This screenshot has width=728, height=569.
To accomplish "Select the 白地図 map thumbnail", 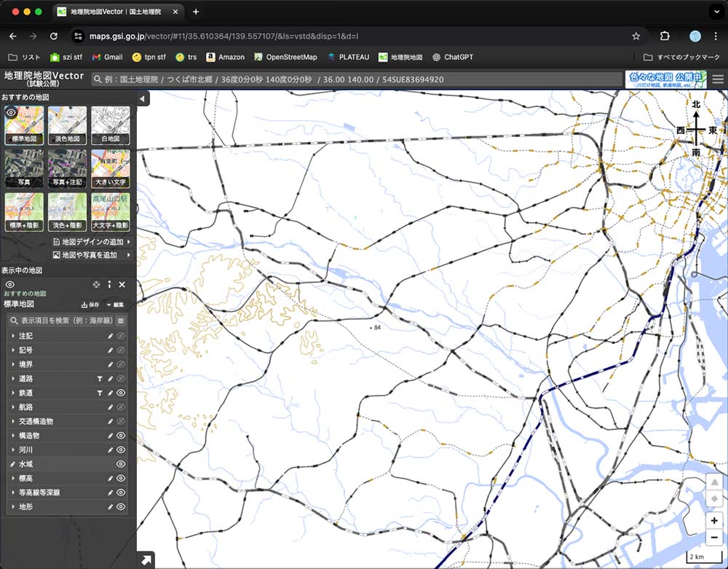I will coord(110,125).
